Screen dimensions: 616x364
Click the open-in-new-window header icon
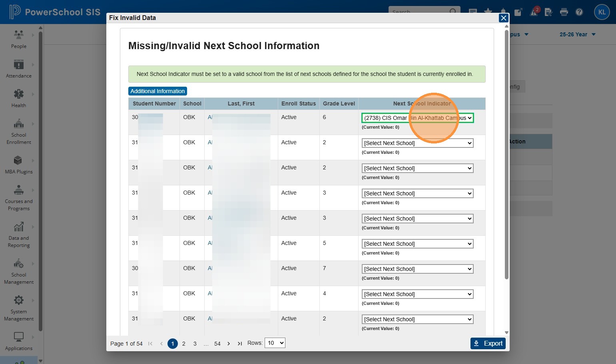click(x=518, y=12)
